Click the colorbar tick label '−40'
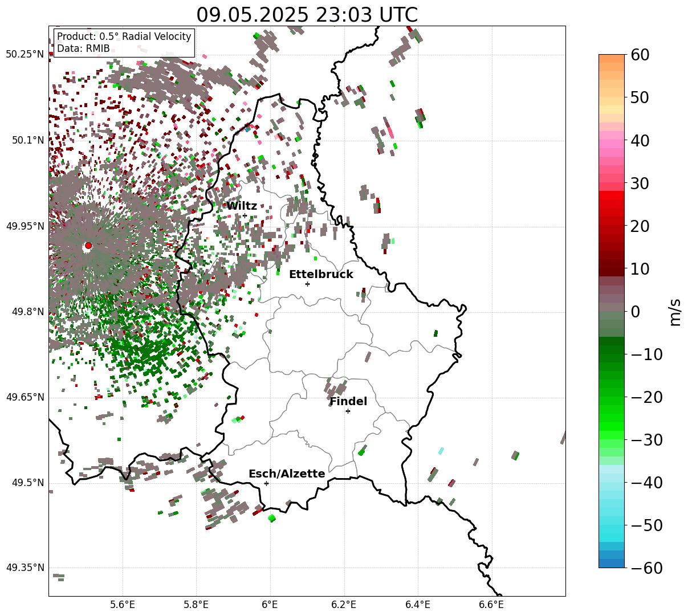 pos(647,483)
